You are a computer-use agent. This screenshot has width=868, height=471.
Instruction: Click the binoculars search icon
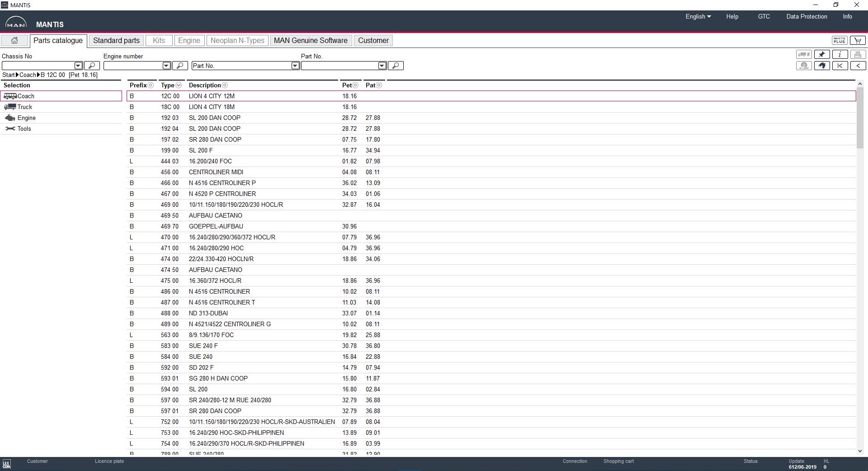[x=822, y=66]
